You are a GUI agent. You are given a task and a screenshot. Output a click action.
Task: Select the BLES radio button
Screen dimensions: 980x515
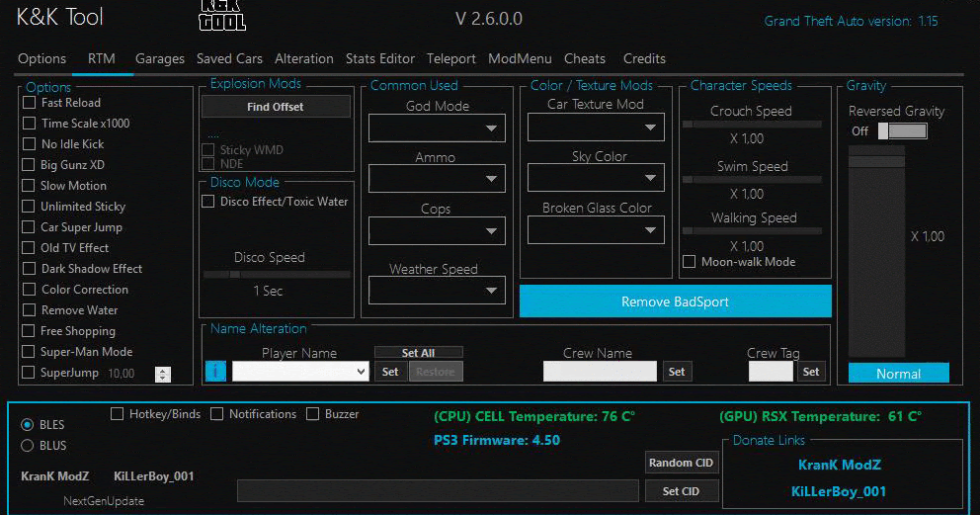(27, 425)
